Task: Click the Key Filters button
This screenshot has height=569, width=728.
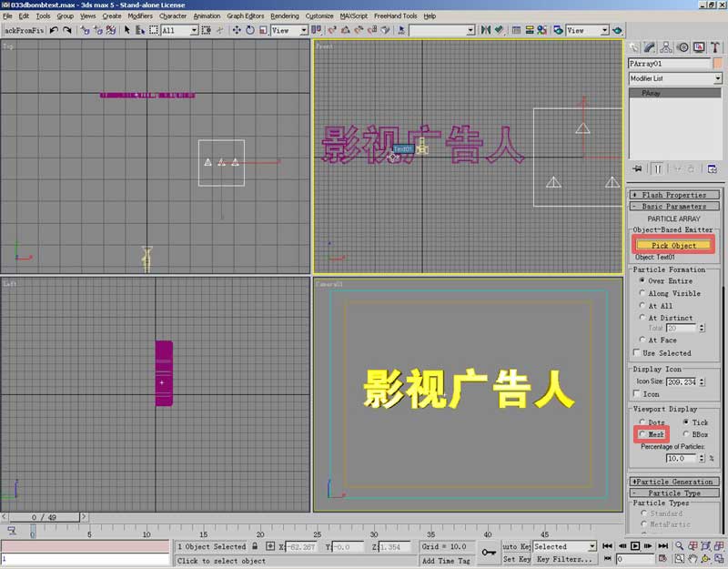Action: click(x=567, y=559)
